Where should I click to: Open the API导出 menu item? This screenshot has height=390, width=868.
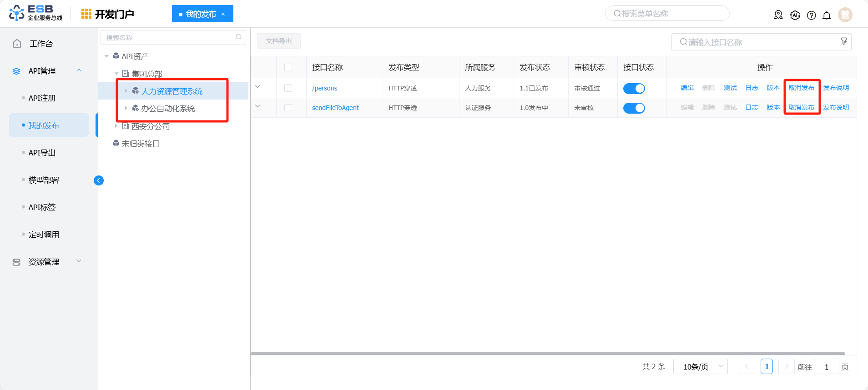(42, 153)
